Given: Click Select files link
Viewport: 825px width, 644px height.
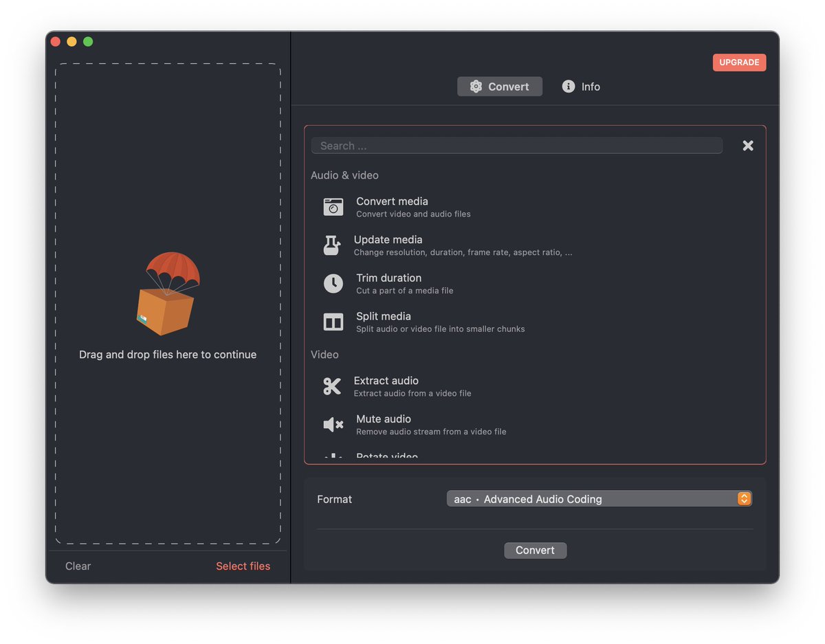Looking at the screenshot, I should tap(243, 566).
